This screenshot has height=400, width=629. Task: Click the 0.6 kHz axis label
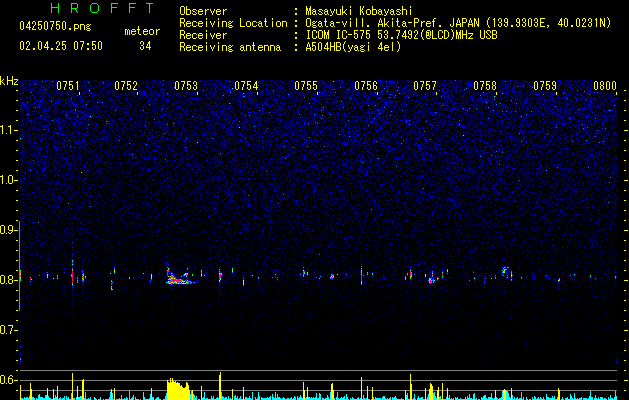click(x=8, y=380)
